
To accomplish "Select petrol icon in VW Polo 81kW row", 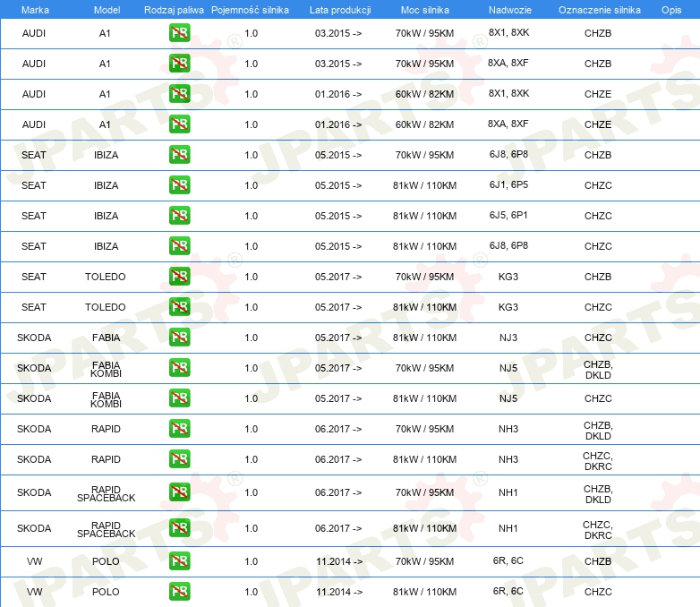I will coord(179,592).
